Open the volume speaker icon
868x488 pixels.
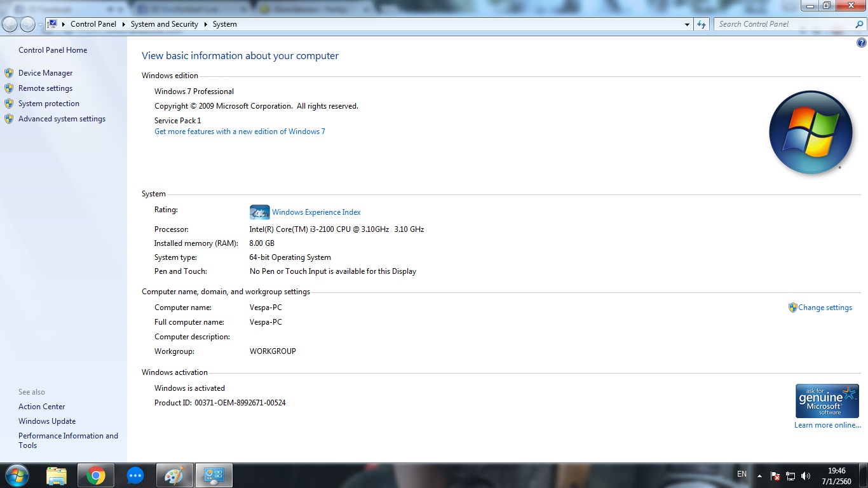[806, 476]
